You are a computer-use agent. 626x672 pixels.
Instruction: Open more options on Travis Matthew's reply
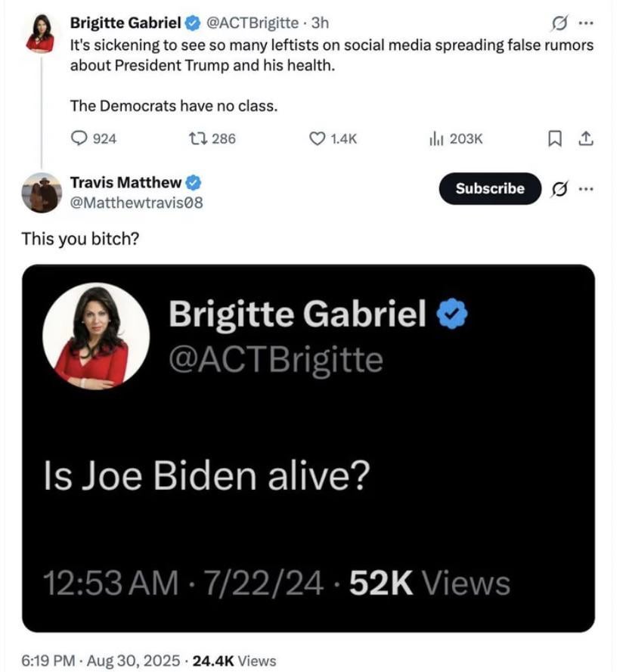[586, 188]
